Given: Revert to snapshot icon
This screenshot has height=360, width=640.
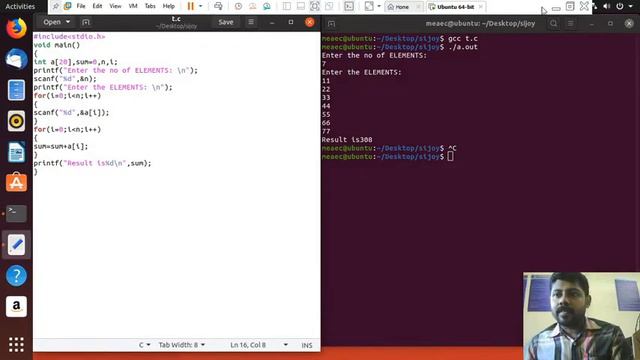Looking at the screenshot, I should click(x=253, y=6).
